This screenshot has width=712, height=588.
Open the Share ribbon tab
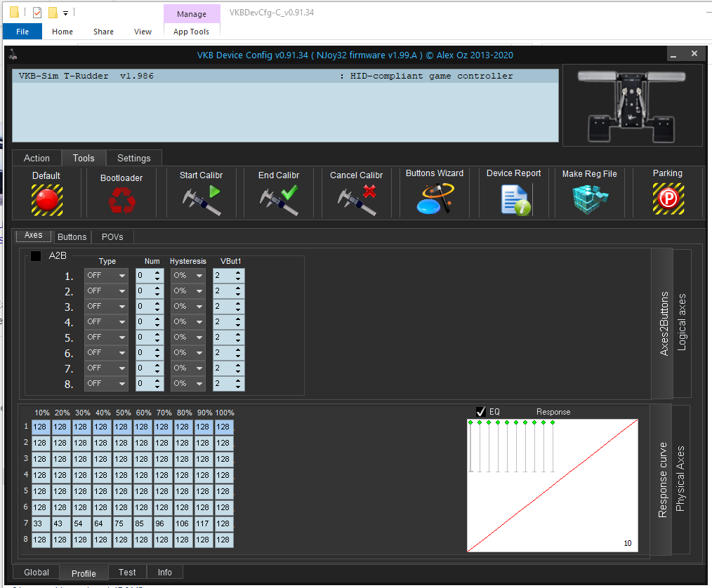pos(103,32)
